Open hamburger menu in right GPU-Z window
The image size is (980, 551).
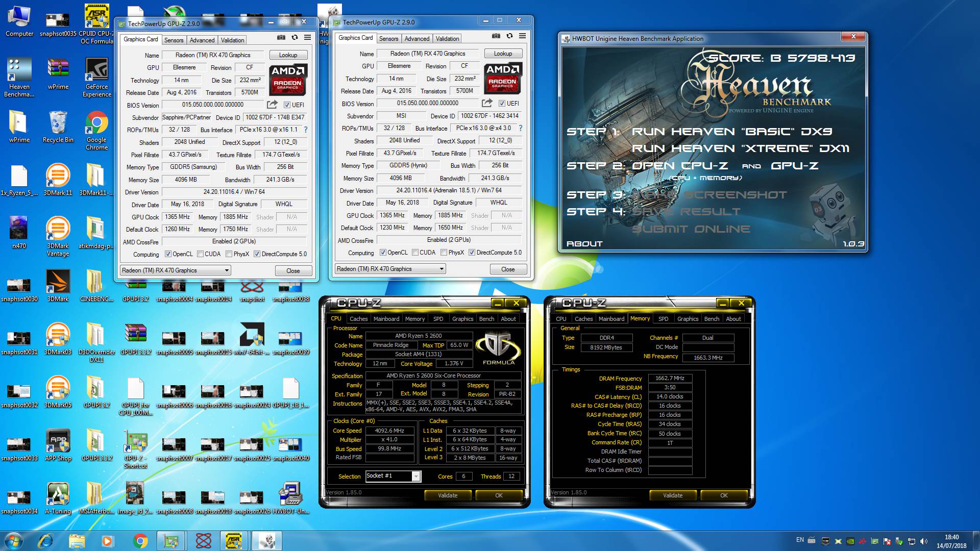pos(522,36)
